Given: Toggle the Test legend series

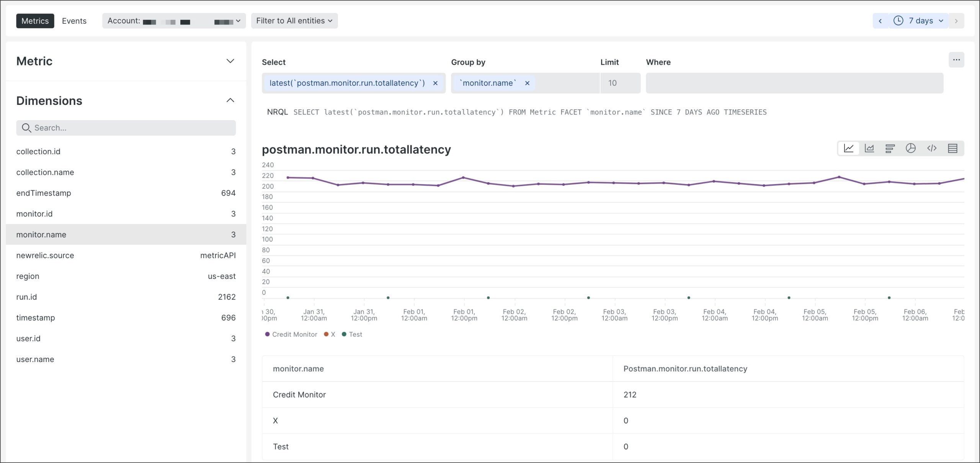Looking at the screenshot, I should pyautogui.click(x=352, y=334).
